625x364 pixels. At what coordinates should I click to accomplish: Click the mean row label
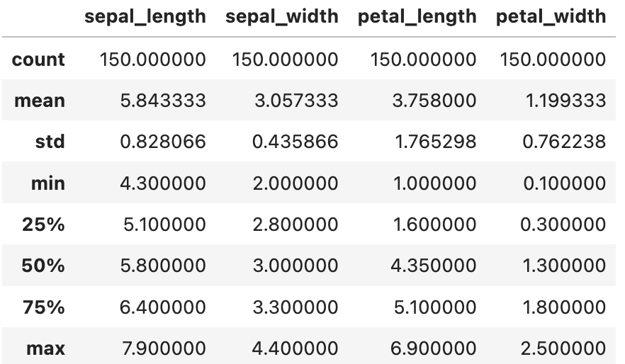(40, 101)
